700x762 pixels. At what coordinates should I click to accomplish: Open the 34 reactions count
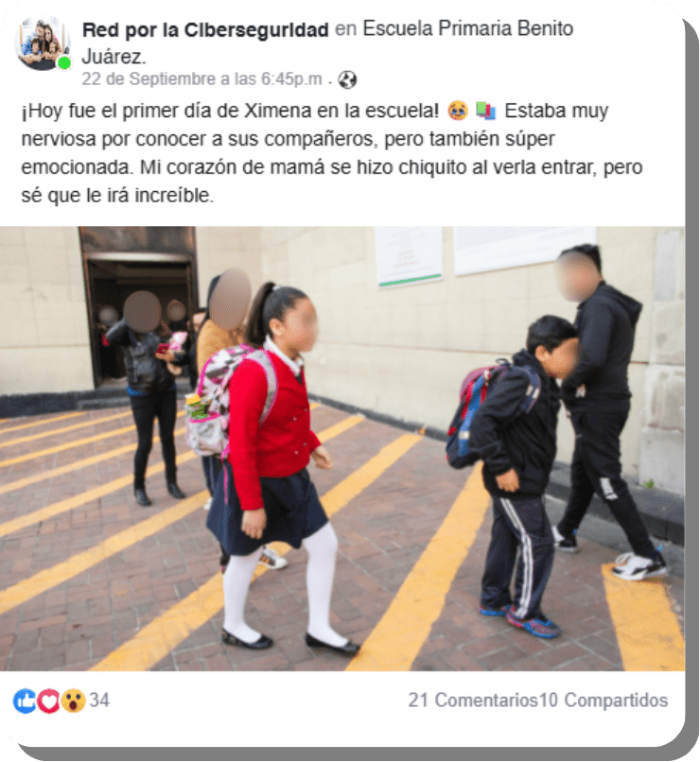(x=99, y=701)
